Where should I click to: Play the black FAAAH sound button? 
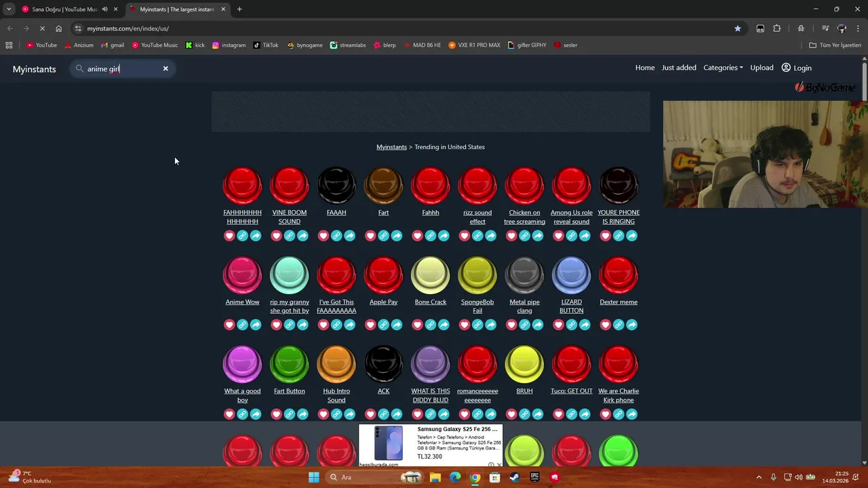336,184
